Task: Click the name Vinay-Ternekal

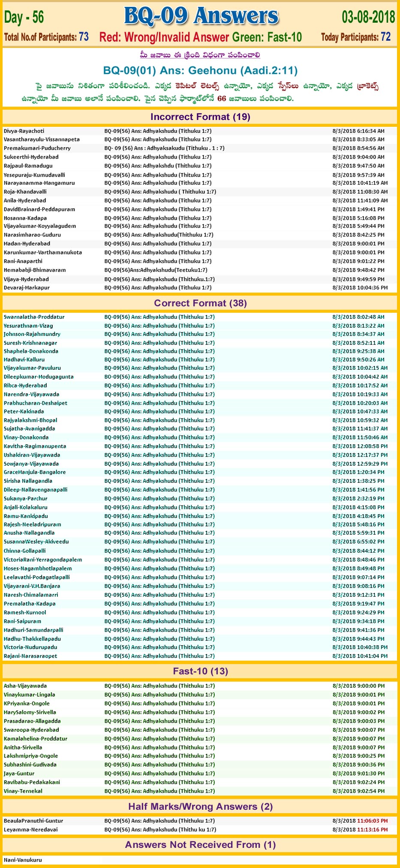Action: [x=23, y=791]
